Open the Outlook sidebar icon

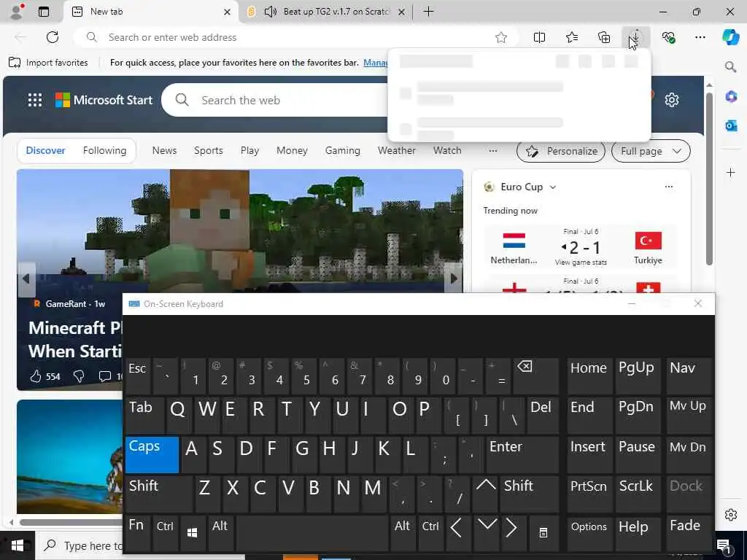tap(731, 125)
